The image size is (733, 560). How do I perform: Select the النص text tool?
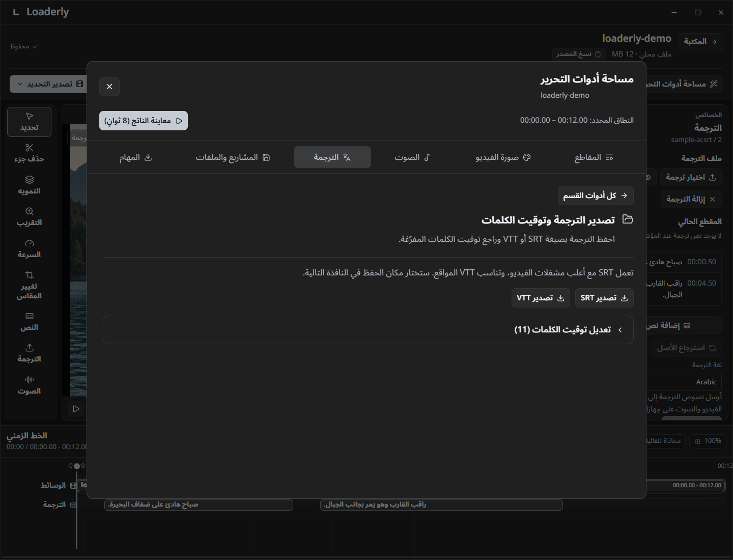coord(29,322)
